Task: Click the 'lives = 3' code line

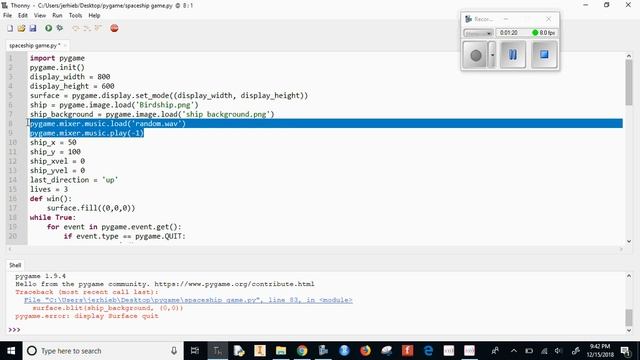Action: [49, 189]
